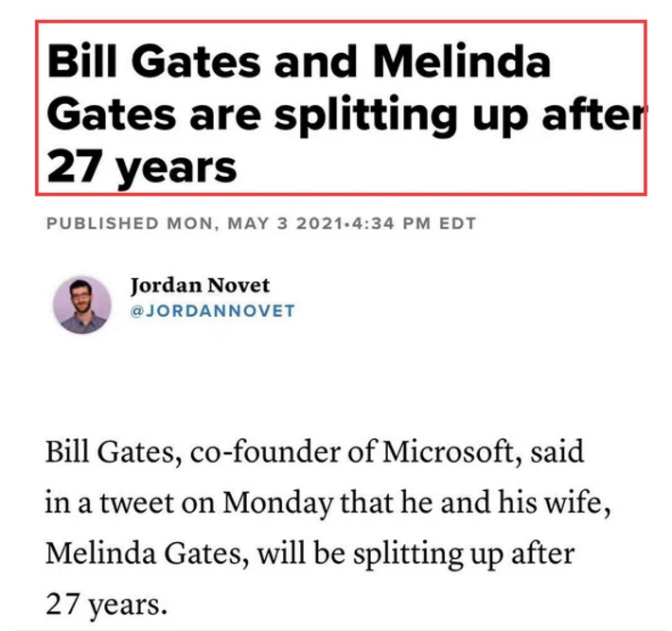Open Jordan Novet's author profile photo
The image size is (672, 631).
82,305
